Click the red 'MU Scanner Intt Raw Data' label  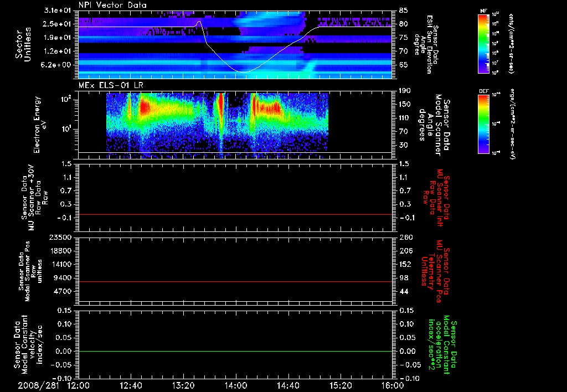click(x=436, y=198)
